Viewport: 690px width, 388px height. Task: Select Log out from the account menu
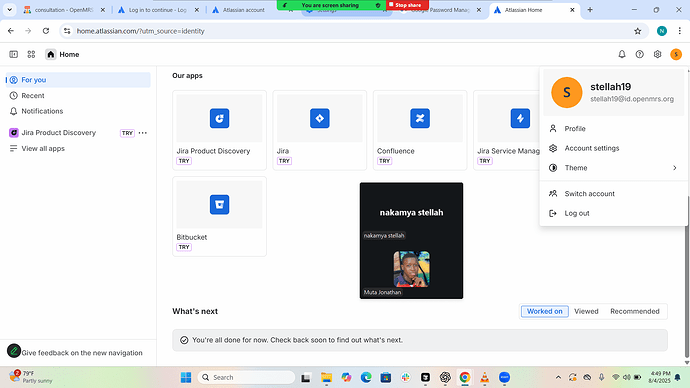[613, 213]
